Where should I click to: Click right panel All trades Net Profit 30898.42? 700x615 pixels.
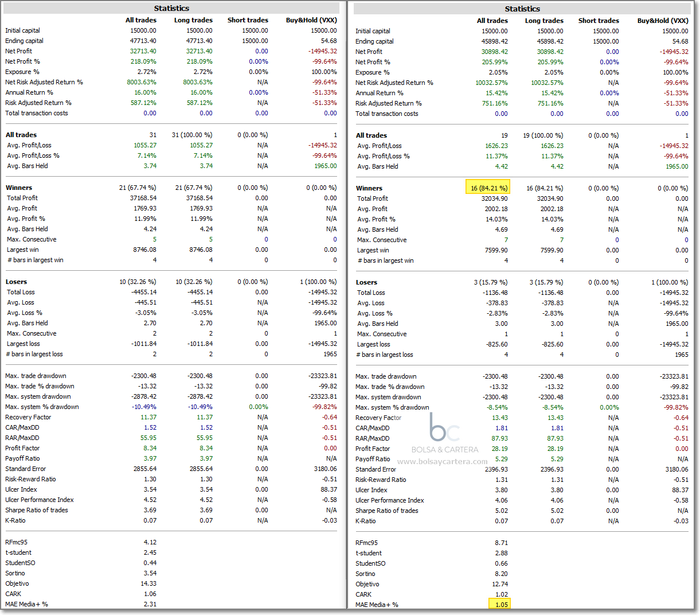495,52
